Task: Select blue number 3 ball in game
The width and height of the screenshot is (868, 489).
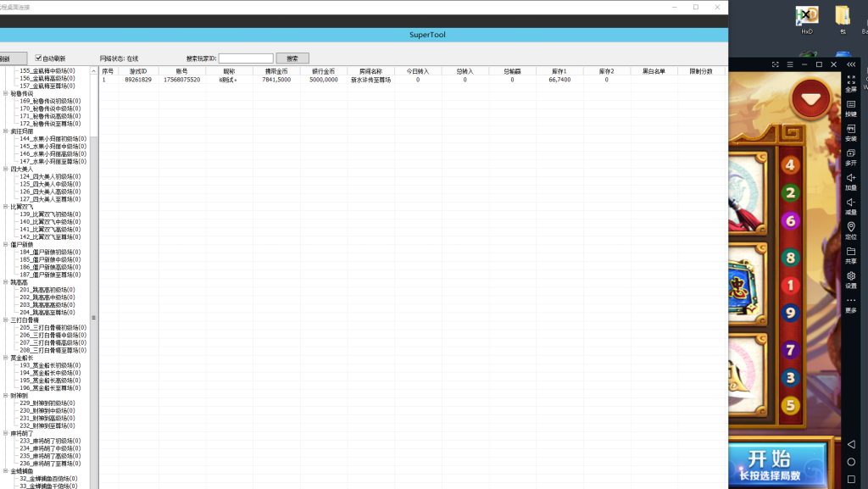Action: tap(791, 377)
